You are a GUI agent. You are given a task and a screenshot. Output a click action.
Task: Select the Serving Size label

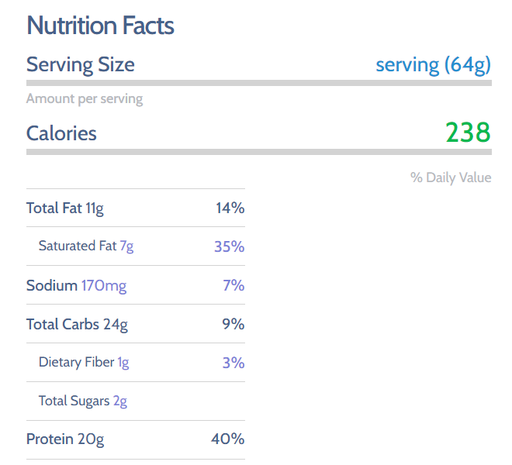(x=80, y=65)
